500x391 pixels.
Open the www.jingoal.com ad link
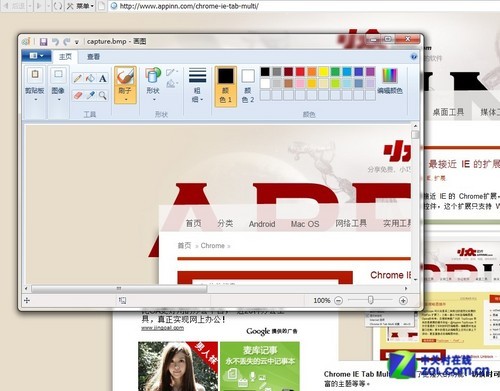coord(162,328)
